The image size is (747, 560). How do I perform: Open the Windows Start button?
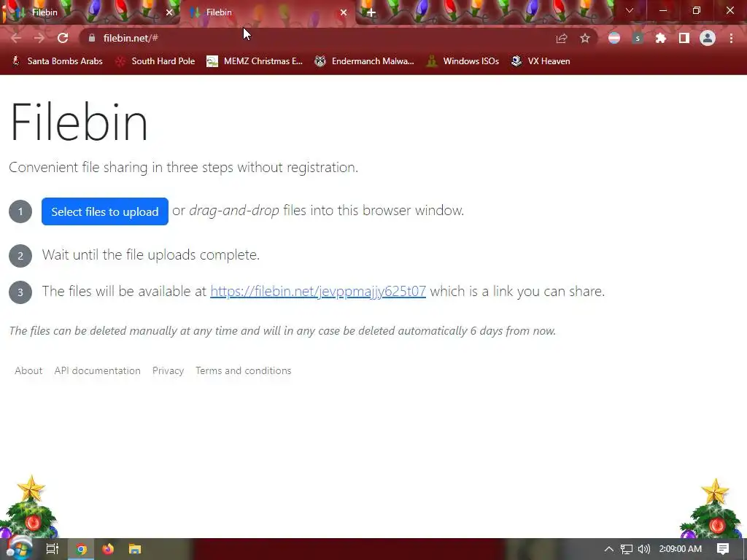[x=19, y=548]
